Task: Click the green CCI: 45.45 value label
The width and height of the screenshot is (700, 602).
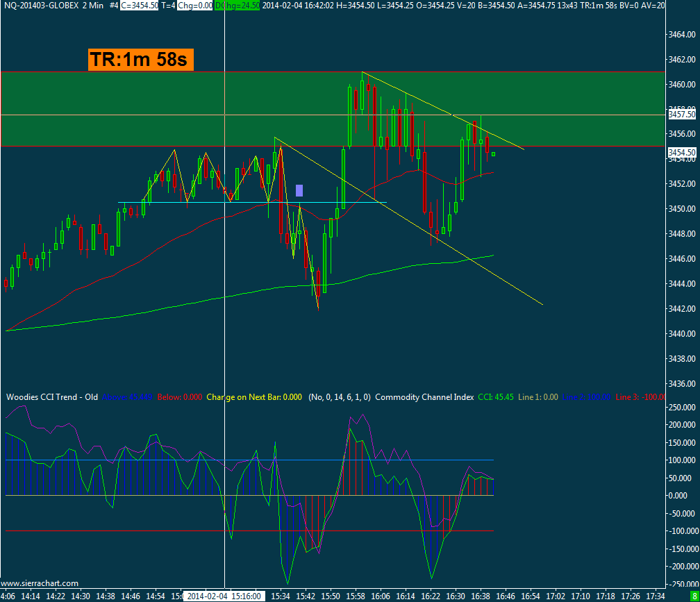Action: pyautogui.click(x=496, y=397)
